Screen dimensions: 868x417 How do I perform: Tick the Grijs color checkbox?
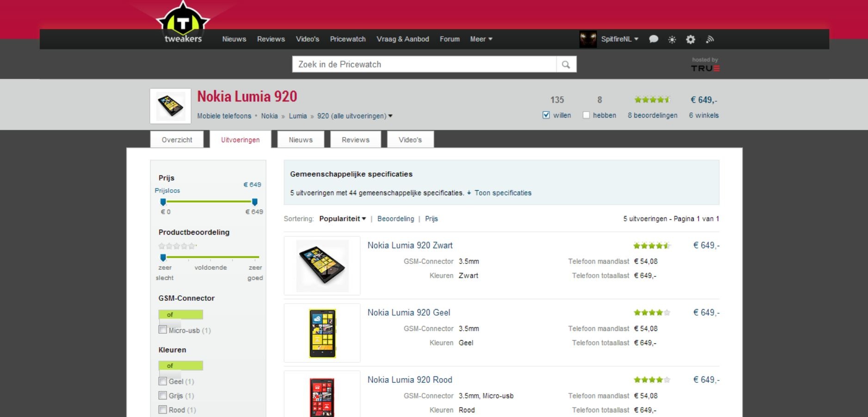click(163, 395)
